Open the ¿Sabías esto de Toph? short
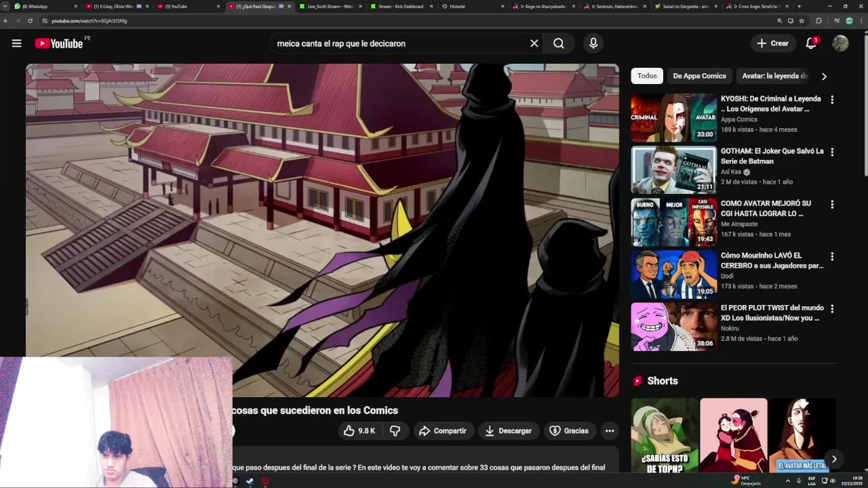 pyautogui.click(x=665, y=435)
